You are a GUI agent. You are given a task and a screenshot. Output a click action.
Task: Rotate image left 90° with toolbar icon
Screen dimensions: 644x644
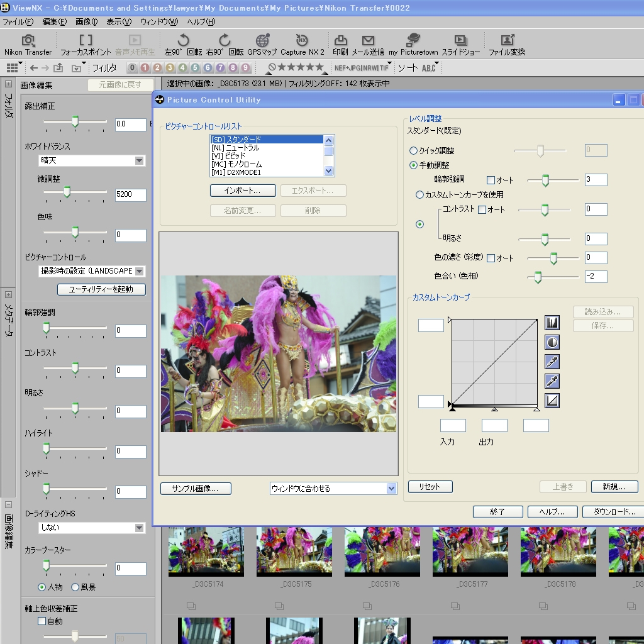(183, 42)
